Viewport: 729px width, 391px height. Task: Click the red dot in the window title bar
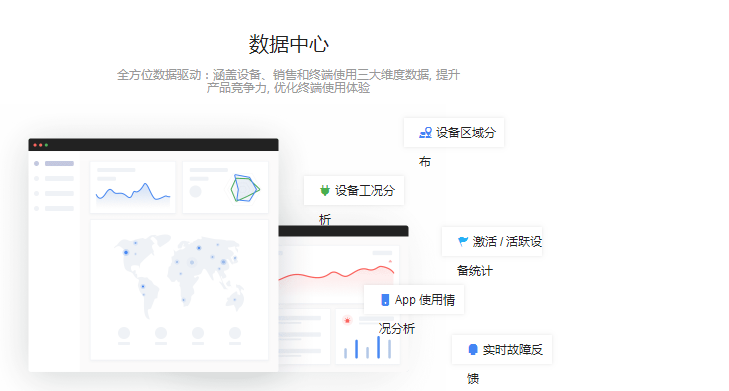[35, 145]
